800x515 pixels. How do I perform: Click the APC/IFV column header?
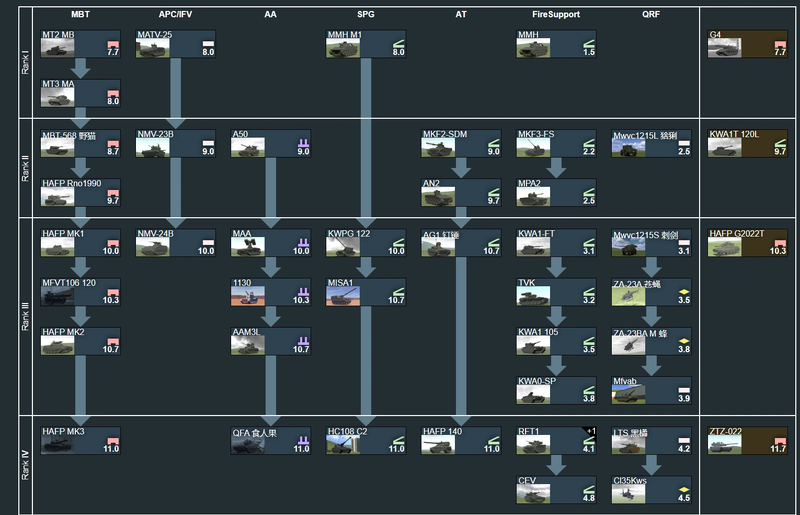tap(176, 14)
